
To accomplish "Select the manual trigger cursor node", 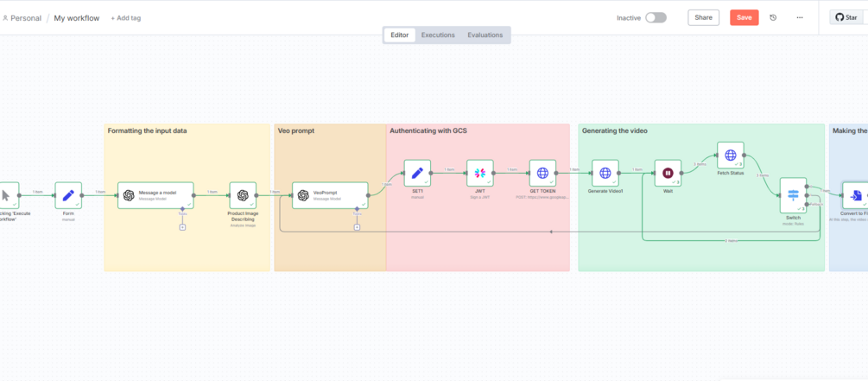I will (8, 195).
